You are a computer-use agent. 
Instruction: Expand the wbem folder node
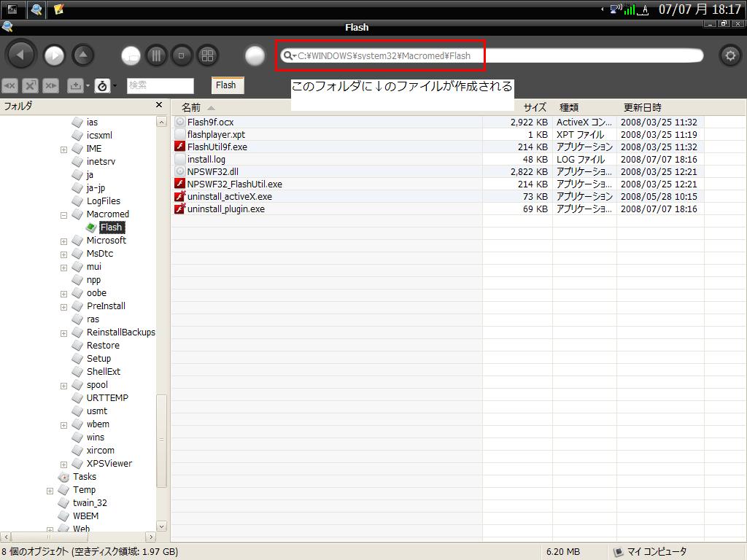pos(63,425)
